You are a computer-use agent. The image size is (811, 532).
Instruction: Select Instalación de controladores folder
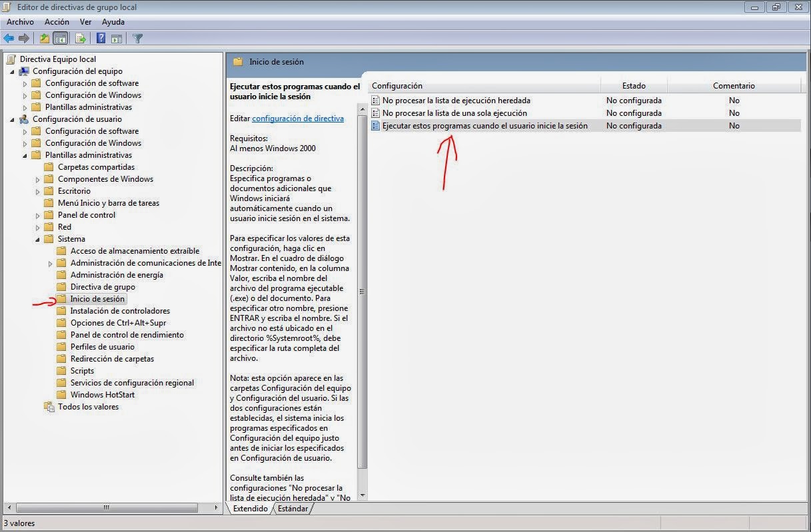coord(120,311)
